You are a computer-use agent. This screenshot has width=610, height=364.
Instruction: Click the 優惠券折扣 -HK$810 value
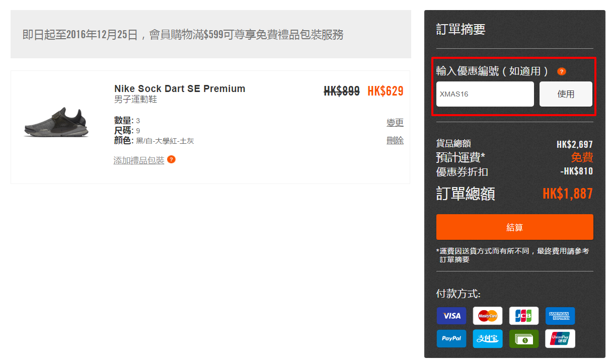(577, 171)
